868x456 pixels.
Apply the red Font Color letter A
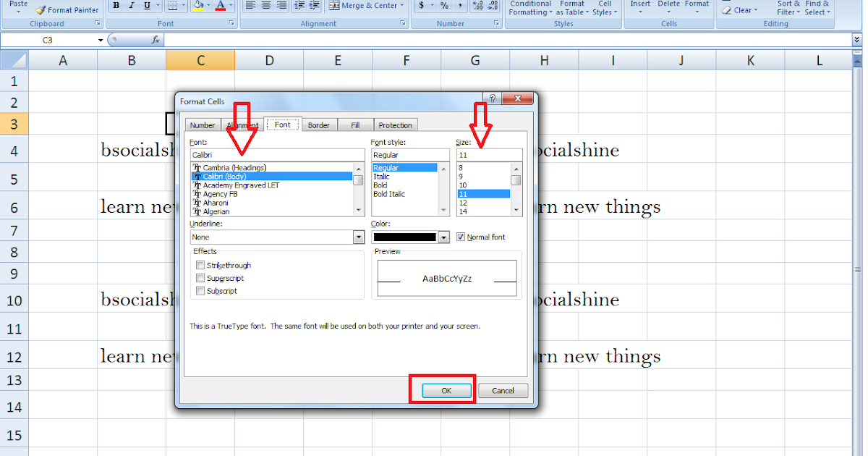pyautogui.click(x=221, y=6)
